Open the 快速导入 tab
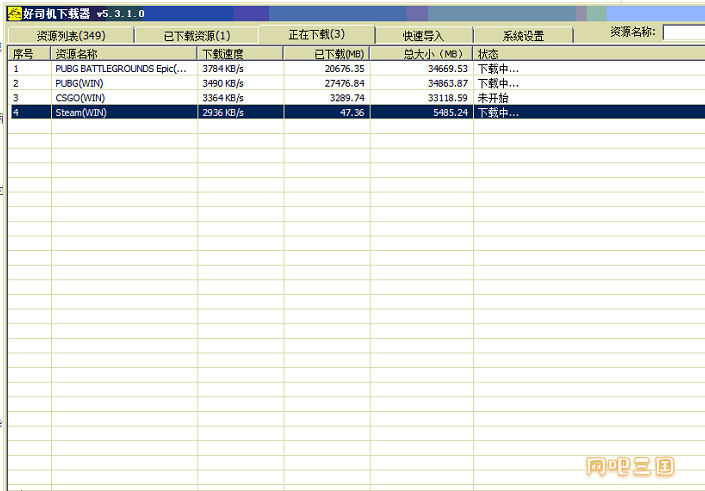This screenshot has width=705, height=491. 424,36
